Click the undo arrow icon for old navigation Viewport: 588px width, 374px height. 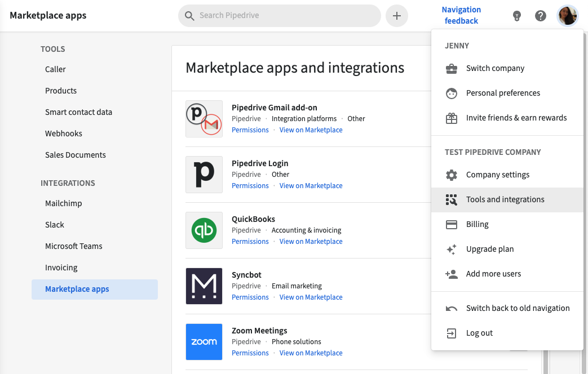452,309
